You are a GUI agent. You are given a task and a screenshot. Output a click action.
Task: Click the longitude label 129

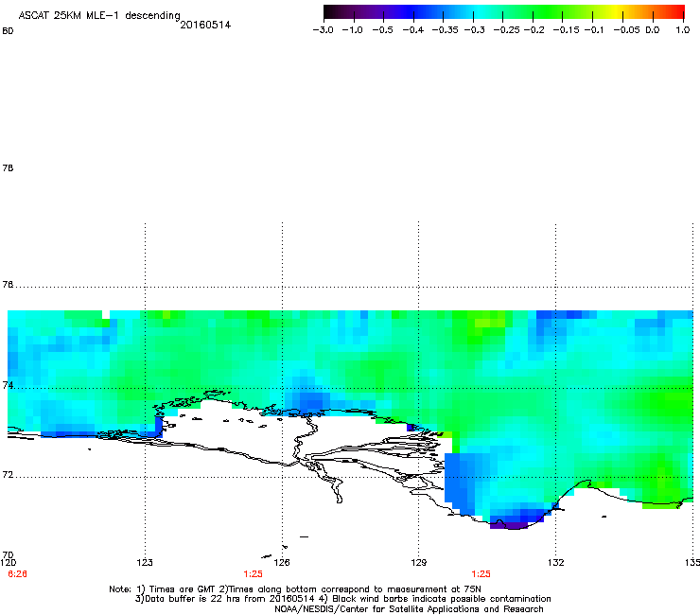419,562
